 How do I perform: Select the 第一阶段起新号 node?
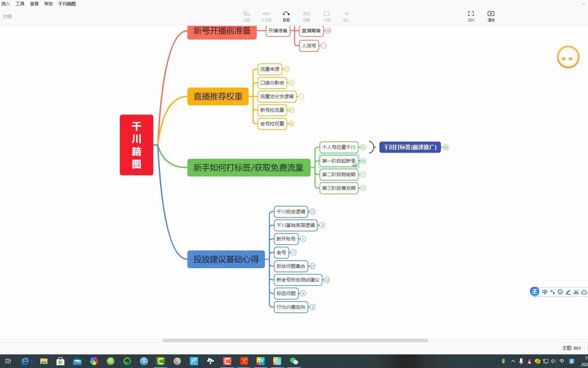(339, 161)
